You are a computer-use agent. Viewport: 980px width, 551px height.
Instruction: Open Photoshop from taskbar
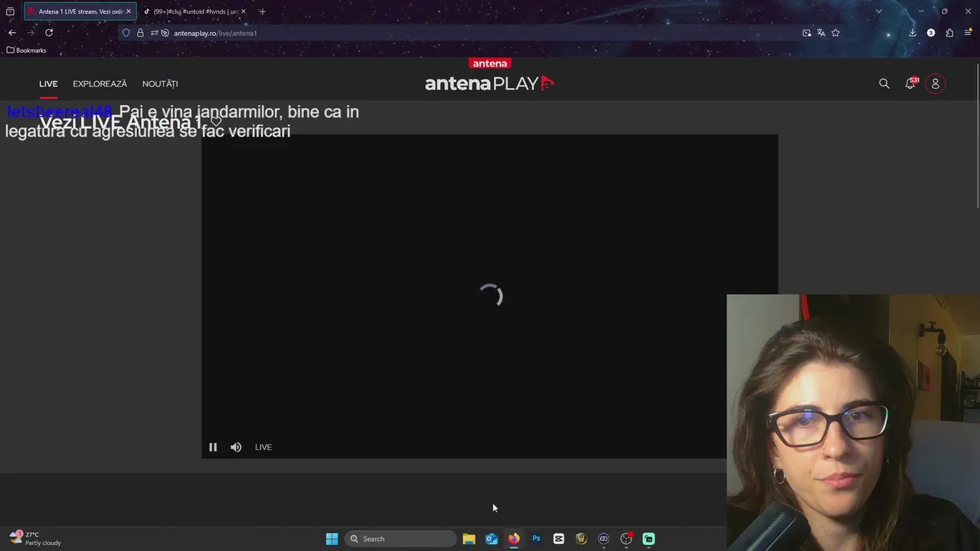(x=536, y=539)
